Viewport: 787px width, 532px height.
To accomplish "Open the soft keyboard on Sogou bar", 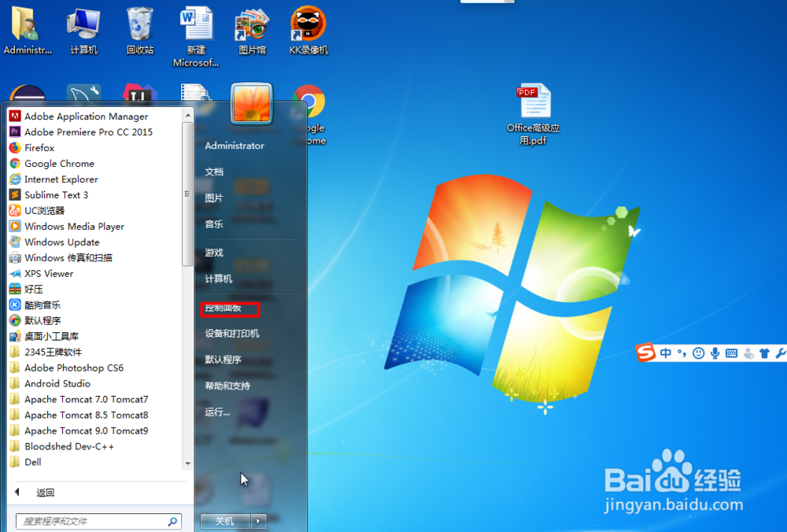I will [x=732, y=353].
